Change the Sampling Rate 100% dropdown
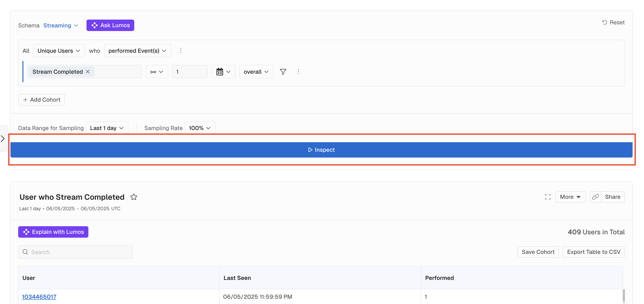This screenshot has width=644, height=304. tap(199, 128)
